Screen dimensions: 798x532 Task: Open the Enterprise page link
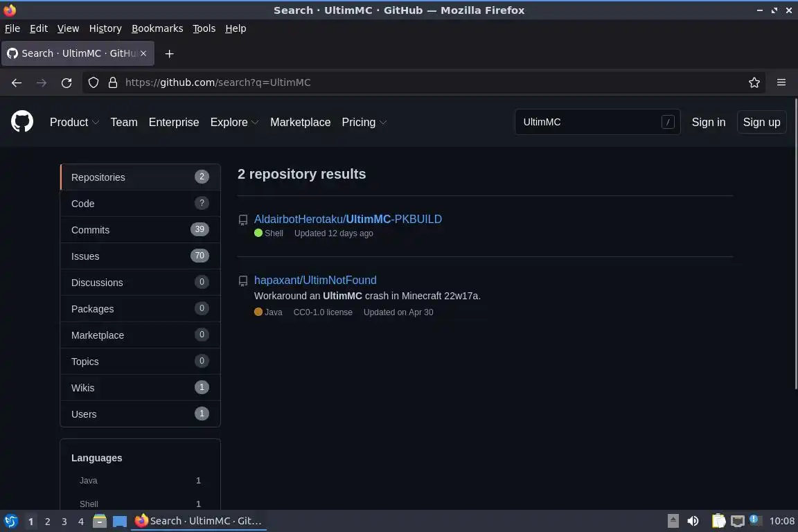pyautogui.click(x=174, y=122)
